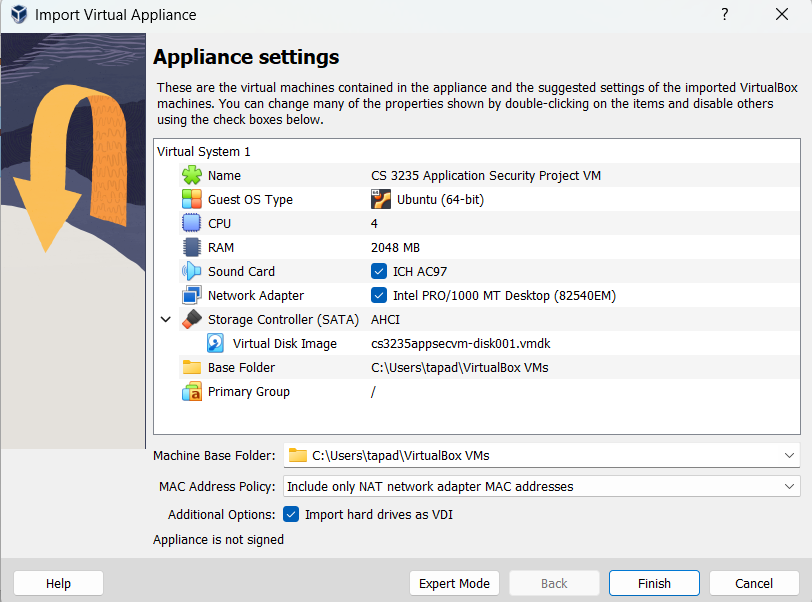Uncheck the Intel PRO/1000 MT network adapter
The image size is (812, 602).
pyautogui.click(x=379, y=295)
